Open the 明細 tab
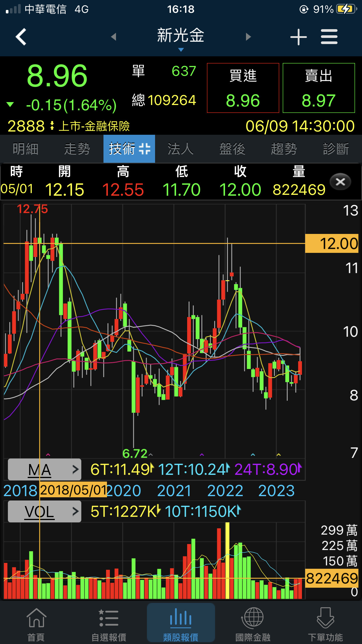The width and height of the screenshot is (362, 644). [x=26, y=149]
